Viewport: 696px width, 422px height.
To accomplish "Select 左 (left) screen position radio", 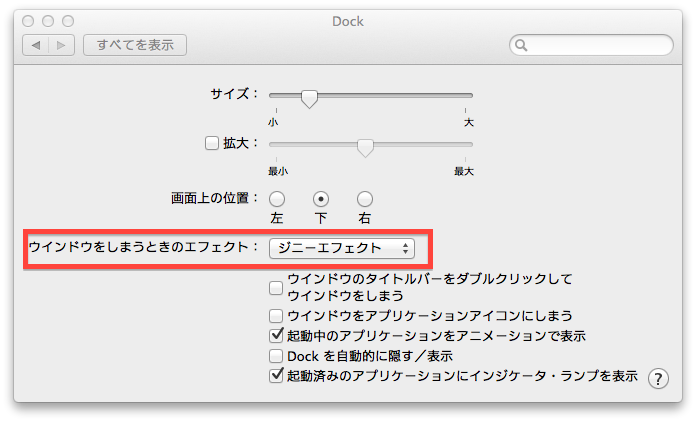I will tap(277, 198).
